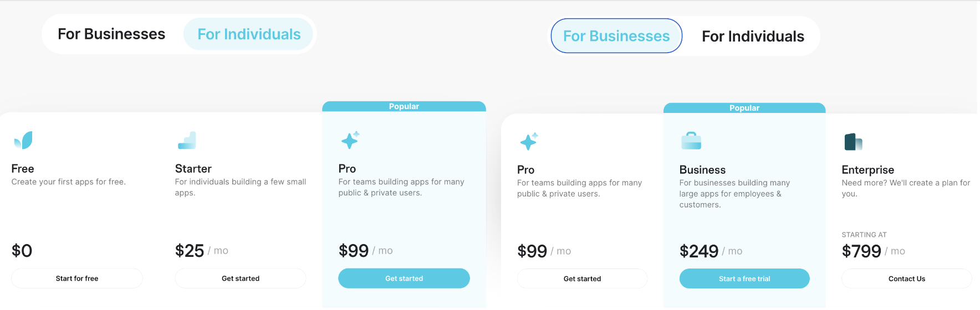
Task: Click the Starter plan heading
Action: 193,169
